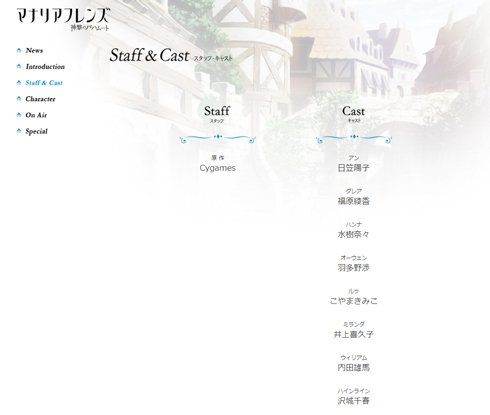Click cast name 沢城千春
Image resolution: width=490 pixels, height=415 pixels.
pyautogui.click(x=353, y=401)
